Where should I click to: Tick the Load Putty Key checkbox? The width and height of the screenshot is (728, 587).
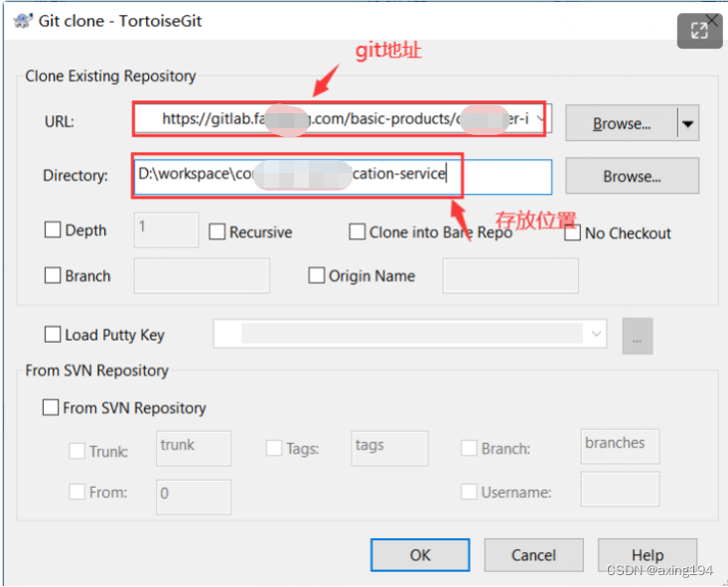[x=53, y=335]
